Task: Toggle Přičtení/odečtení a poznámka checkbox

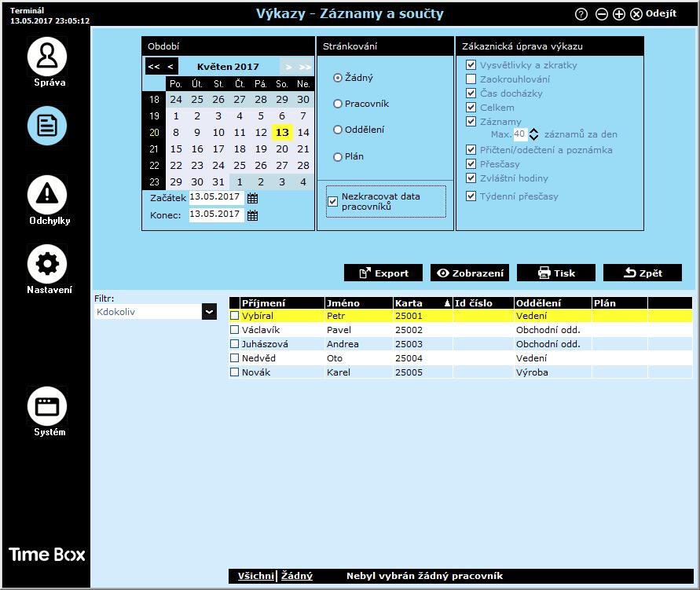Action: pyautogui.click(x=471, y=149)
